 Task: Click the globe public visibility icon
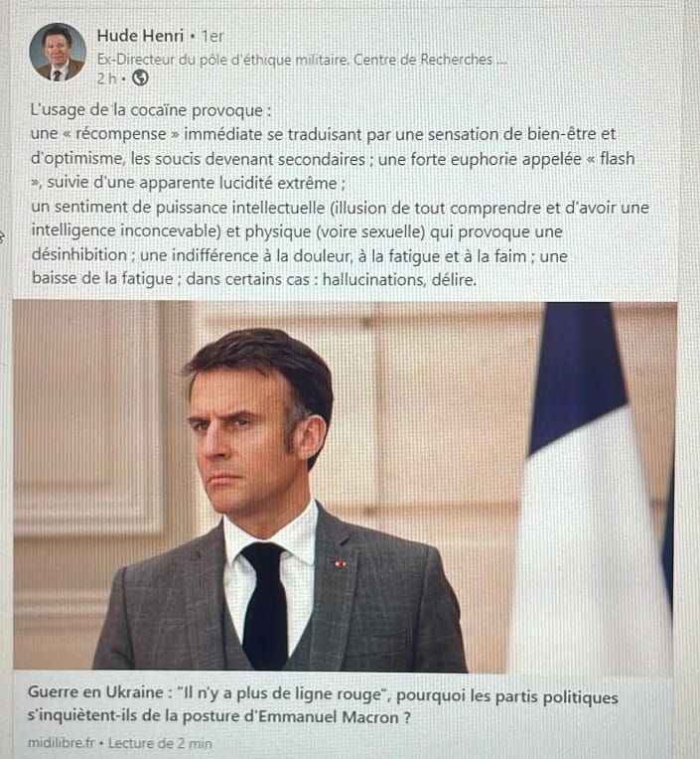pyautogui.click(x=140, y=77)
